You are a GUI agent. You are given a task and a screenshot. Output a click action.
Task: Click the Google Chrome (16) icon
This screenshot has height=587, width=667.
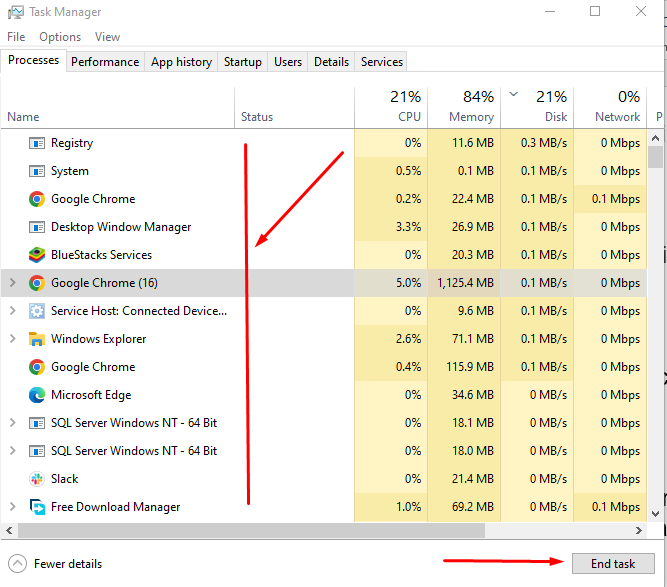coord(37,283)
